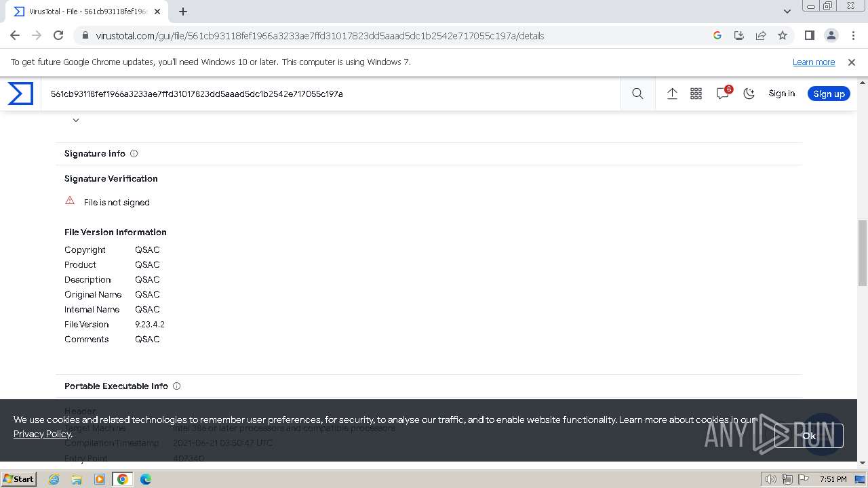This screenshot has width=868, height=488.
Task: Expand the collapsed section chevron
Action: 76,120
